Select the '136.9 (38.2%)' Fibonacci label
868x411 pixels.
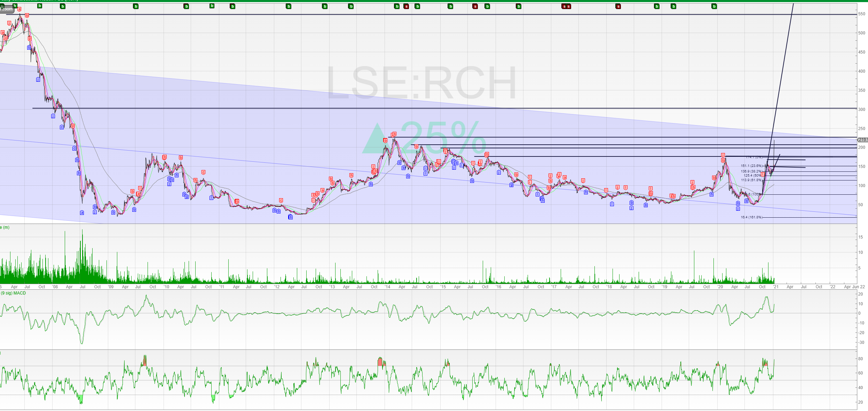coord(751,171)
